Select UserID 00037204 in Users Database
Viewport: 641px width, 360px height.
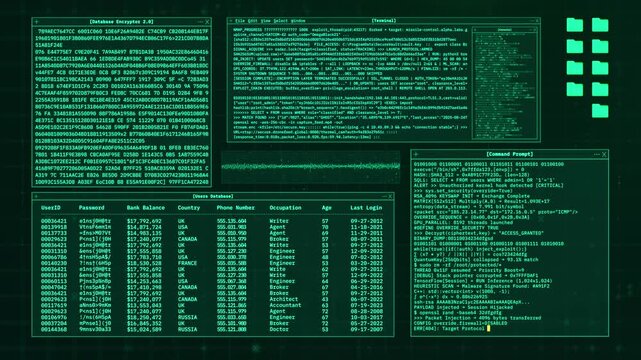(54, 323)
